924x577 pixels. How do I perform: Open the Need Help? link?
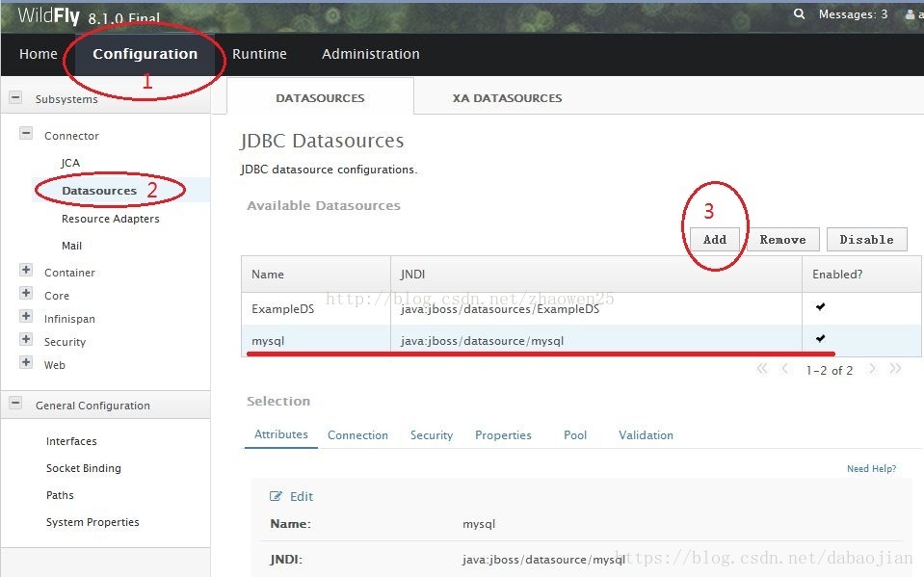872,468
